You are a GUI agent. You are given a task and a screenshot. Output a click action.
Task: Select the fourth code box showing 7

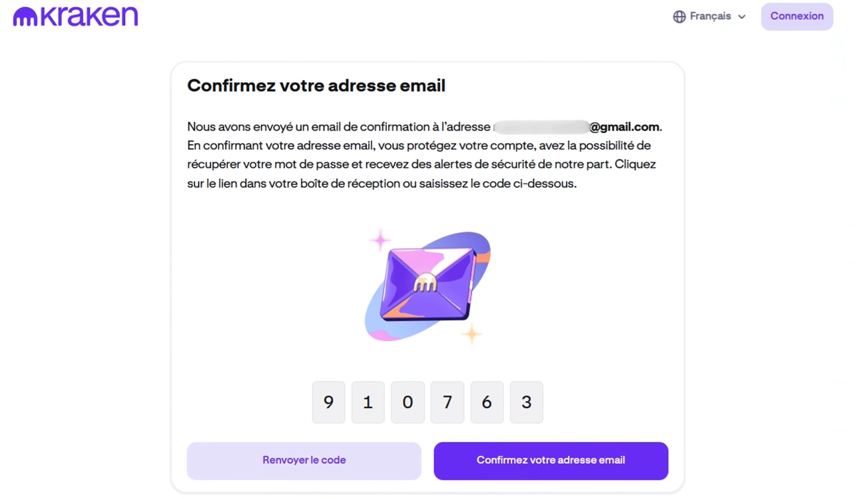[447, 402]
